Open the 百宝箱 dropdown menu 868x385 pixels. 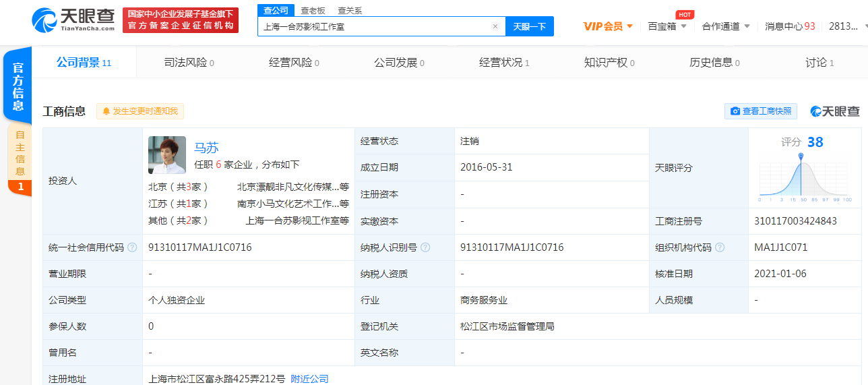coord(683,26)
